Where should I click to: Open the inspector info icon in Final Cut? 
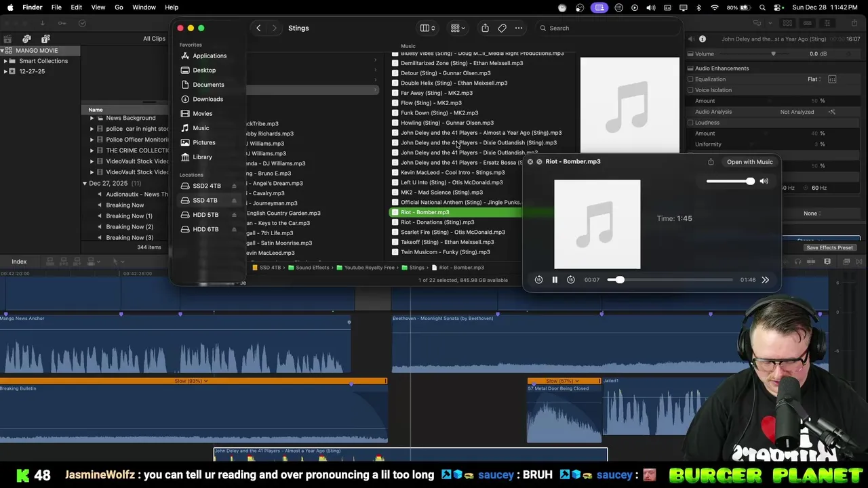coord(703,39)
